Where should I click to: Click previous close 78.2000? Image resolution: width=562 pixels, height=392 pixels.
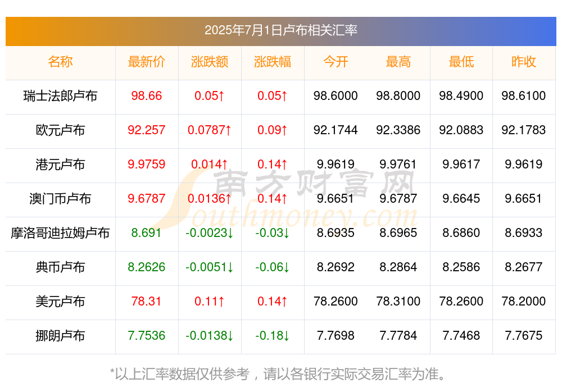[524, 302]
